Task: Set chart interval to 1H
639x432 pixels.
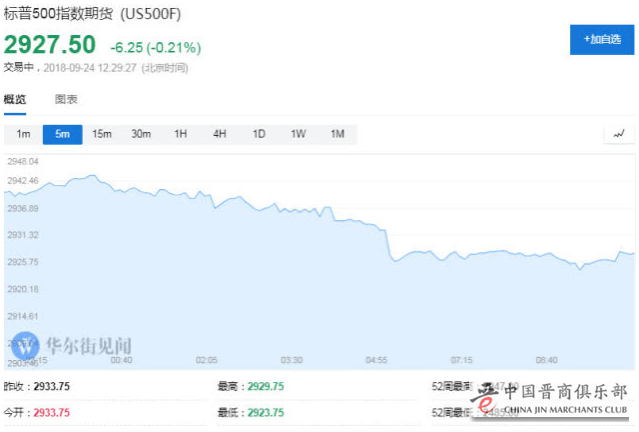Action: coord(180,134)
